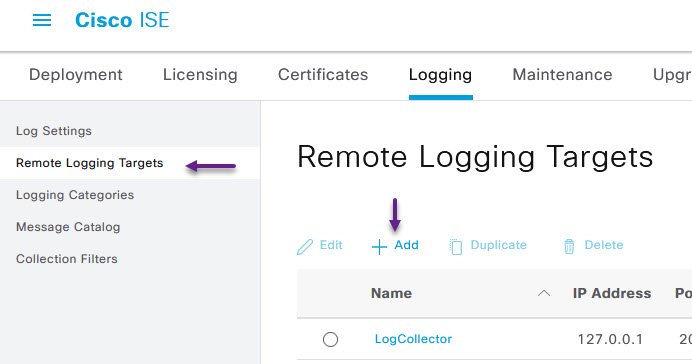Open the hamburger navigation menu

[x=42, y=20]
